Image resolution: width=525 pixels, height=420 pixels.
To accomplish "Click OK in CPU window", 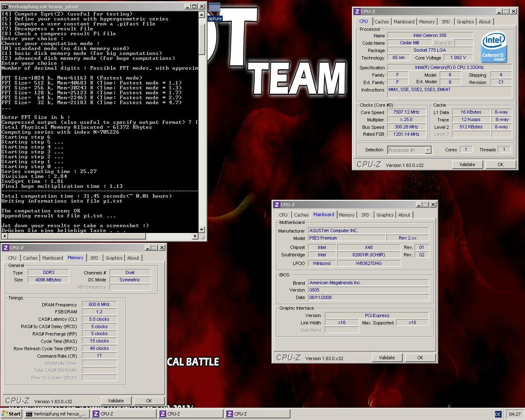I will coord(500,164).
